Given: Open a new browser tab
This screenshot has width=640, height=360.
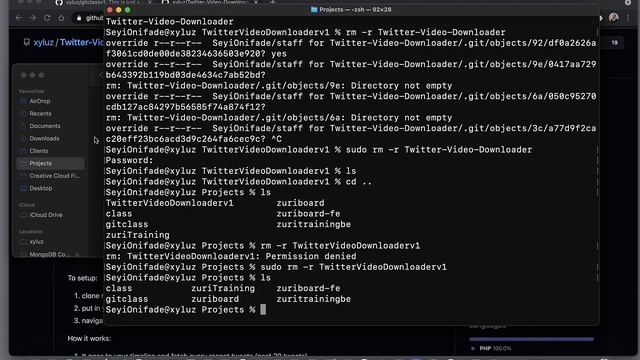Looking at the screenshot, I should (273, 2).
